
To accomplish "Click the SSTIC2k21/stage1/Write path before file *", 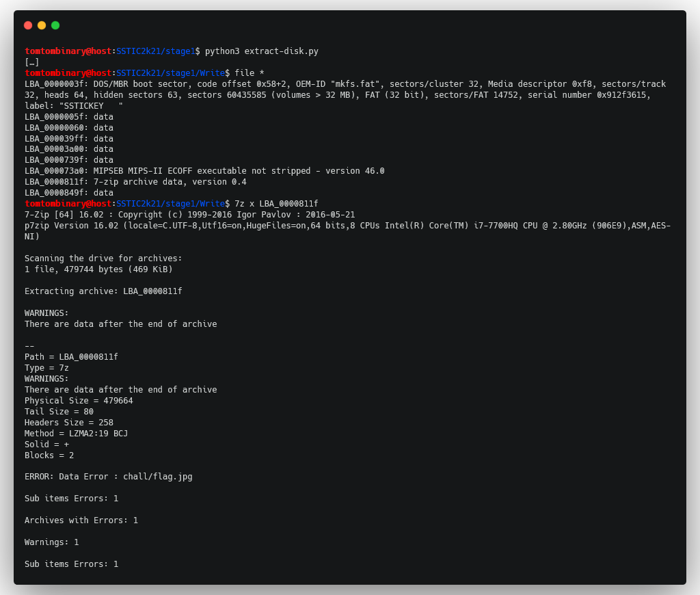I will [x=170, y=72].
